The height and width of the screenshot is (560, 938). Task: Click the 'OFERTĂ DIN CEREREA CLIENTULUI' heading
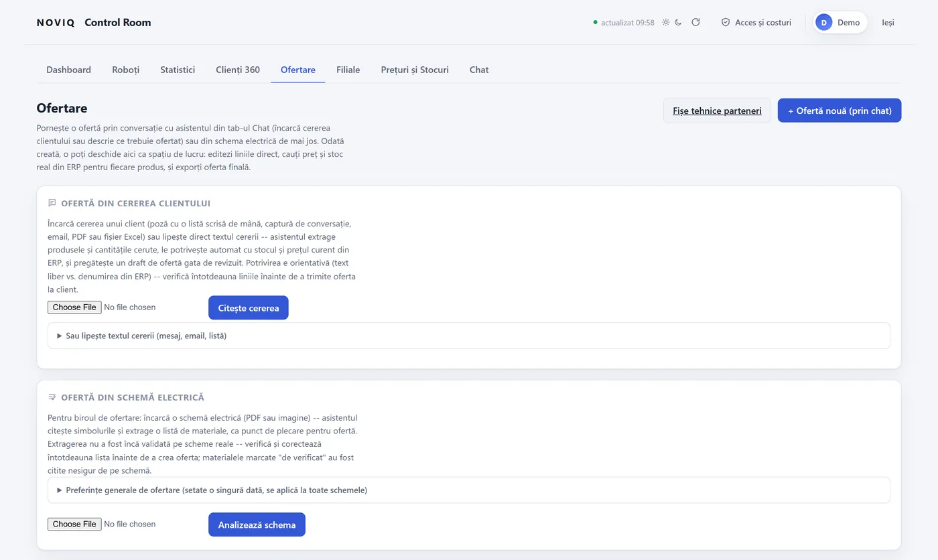135,203
